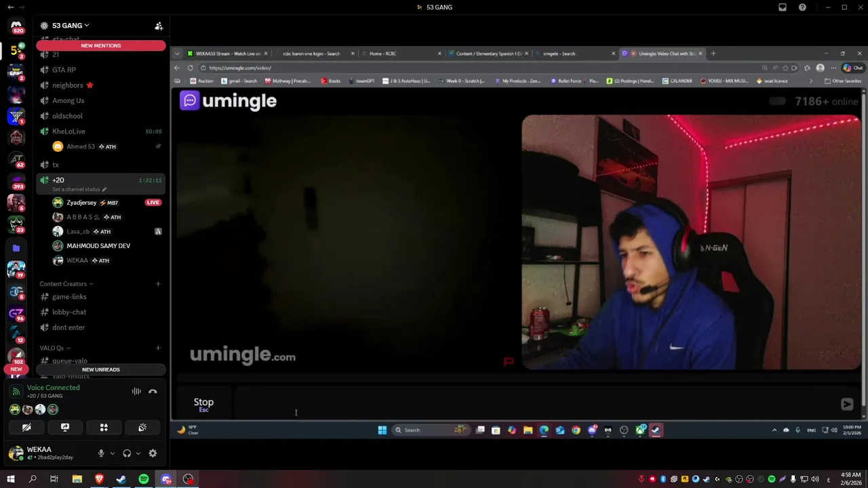Open the Mathway bookmark
The width and height of the screenshot is (868, 488).
[288, 81]
